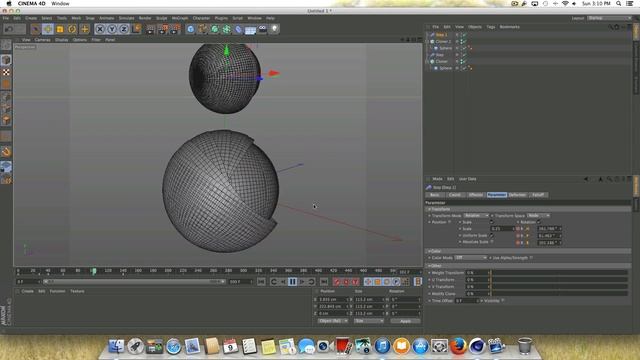Click the magnet Snap icon in left palette
This screenshot has height=360, width=640.
6,152
